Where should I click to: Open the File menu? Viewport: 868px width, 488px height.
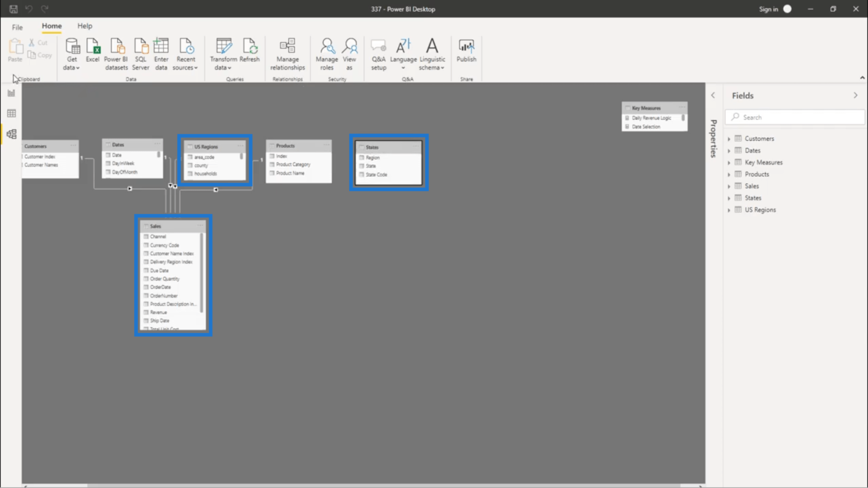(x=17, y=27)
